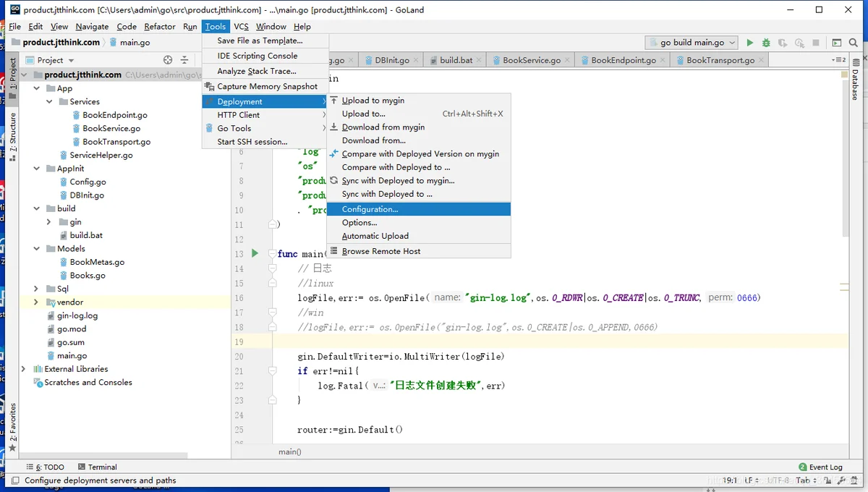This screenshot has width=868, height=492.
Task: Open the Navigate menu
Action: [92, 27]
